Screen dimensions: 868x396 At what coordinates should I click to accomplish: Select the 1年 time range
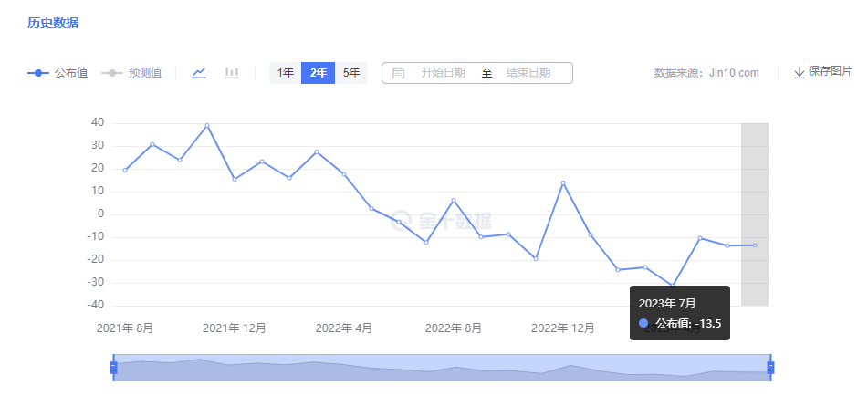pyautogui.click(x=286, y=73)
